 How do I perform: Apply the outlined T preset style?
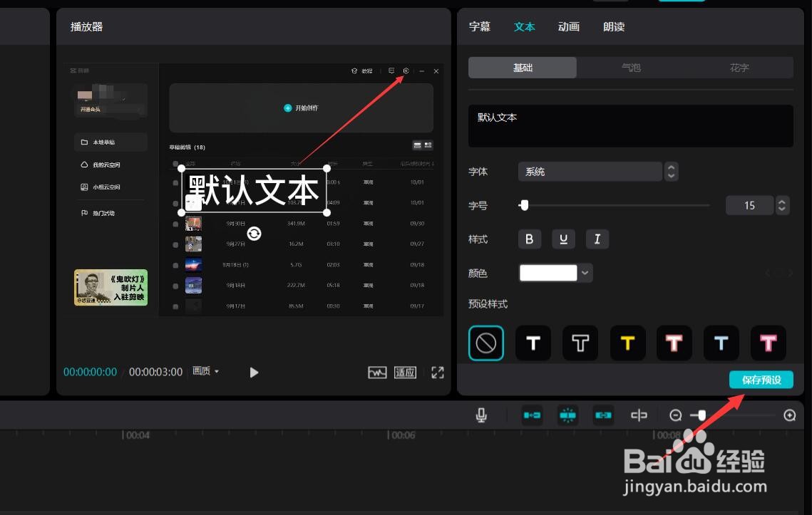580,343
